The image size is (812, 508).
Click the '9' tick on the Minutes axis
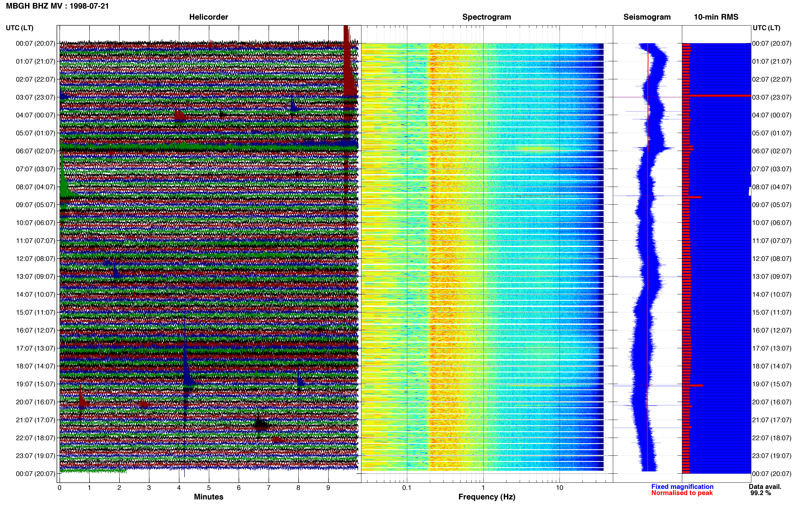(328, 488)
